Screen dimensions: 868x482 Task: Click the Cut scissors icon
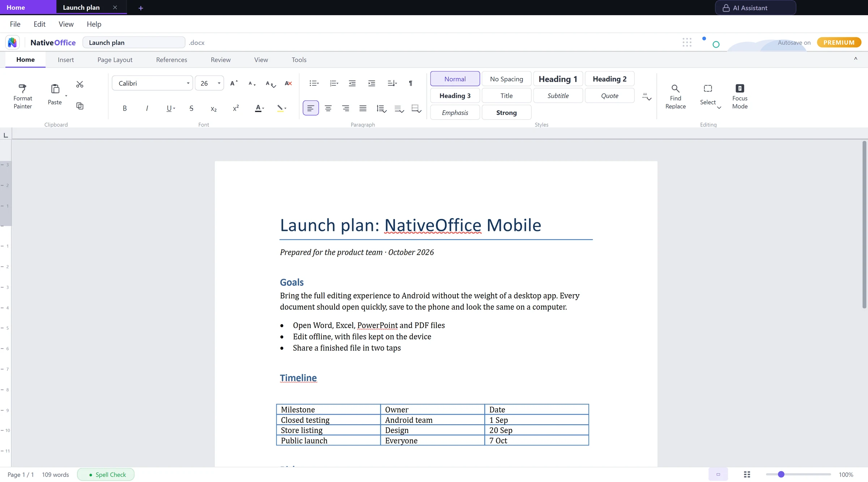click(x=80, y=84)
